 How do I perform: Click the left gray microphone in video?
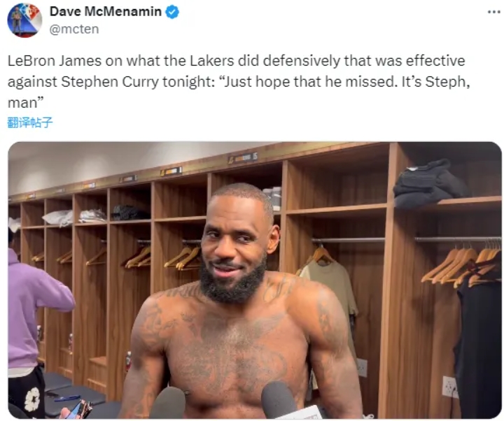point(168,403)
